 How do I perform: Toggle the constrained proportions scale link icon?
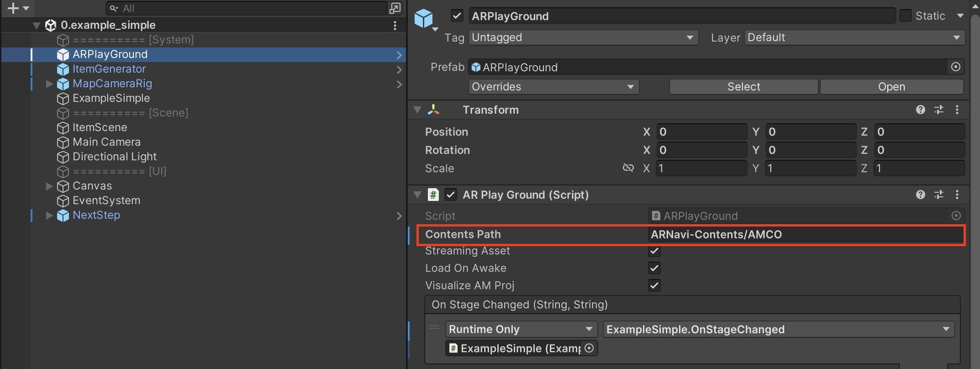pyautogui.click(x=628, y=168)
